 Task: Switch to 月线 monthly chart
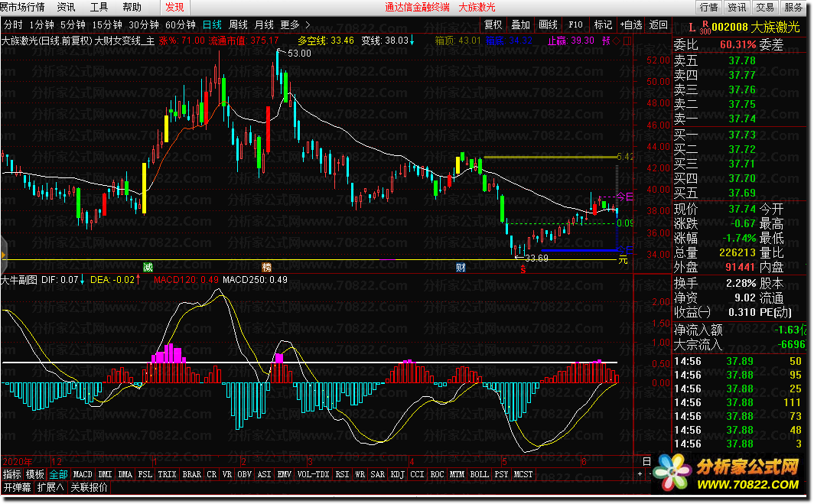[264, 24]
